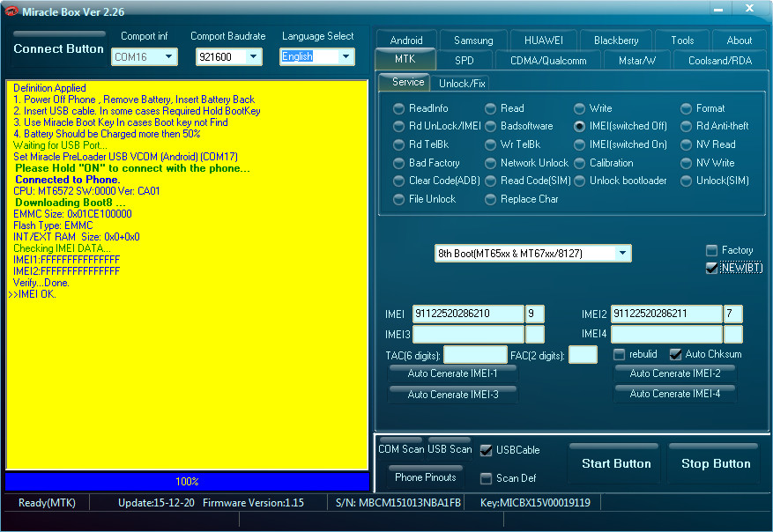The image size is (773, 532).
Task: Switch to the Unlock/Fix sub-tab
Action: (462, 84)
